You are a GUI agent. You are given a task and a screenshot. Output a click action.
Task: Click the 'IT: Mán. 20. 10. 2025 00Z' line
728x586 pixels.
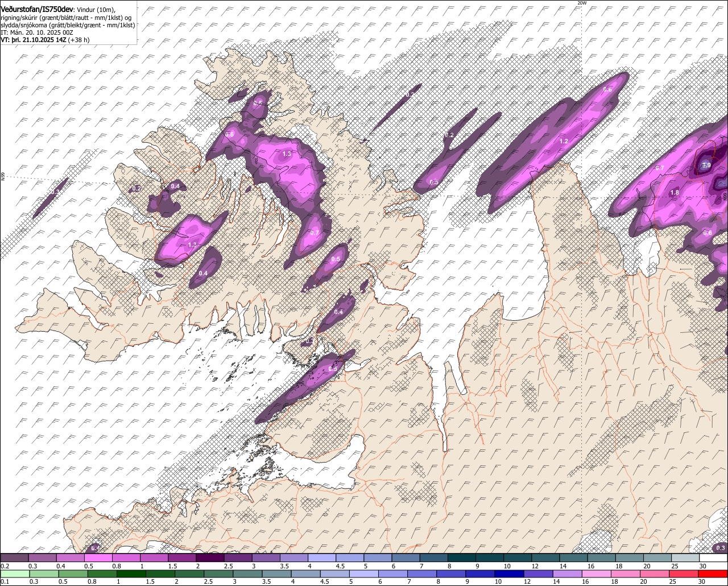[37, 32]
